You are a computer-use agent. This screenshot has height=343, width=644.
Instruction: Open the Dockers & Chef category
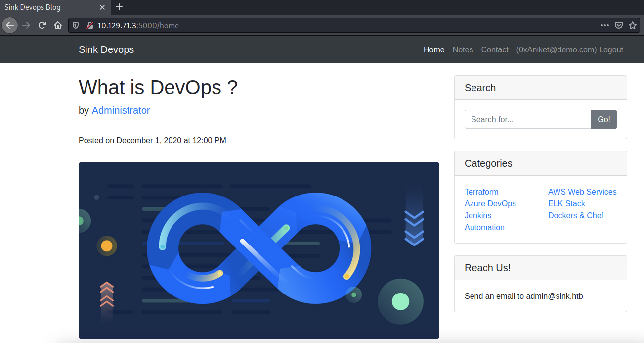pos(576,215)
